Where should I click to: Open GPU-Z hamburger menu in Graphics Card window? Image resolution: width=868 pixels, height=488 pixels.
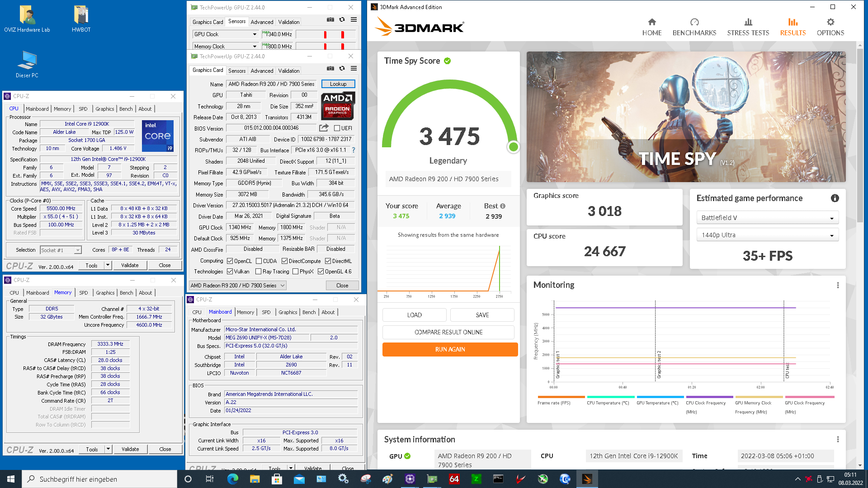[x=354, y=68]
